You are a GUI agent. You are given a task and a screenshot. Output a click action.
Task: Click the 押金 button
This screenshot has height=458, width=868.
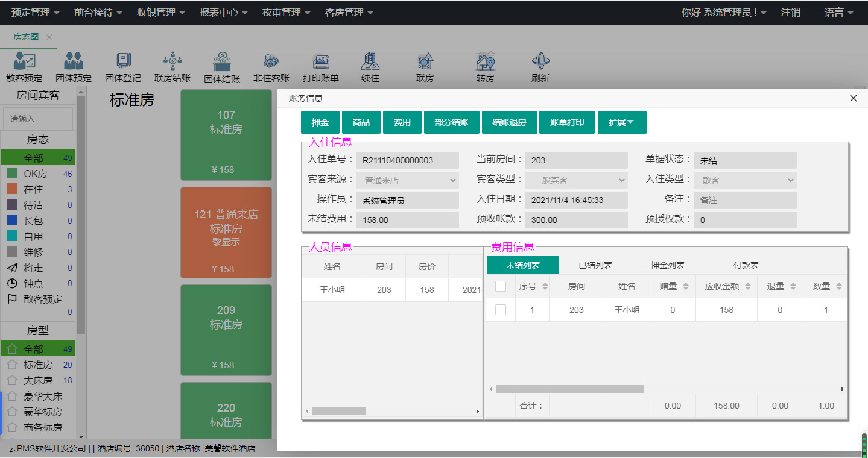[320, 122]
